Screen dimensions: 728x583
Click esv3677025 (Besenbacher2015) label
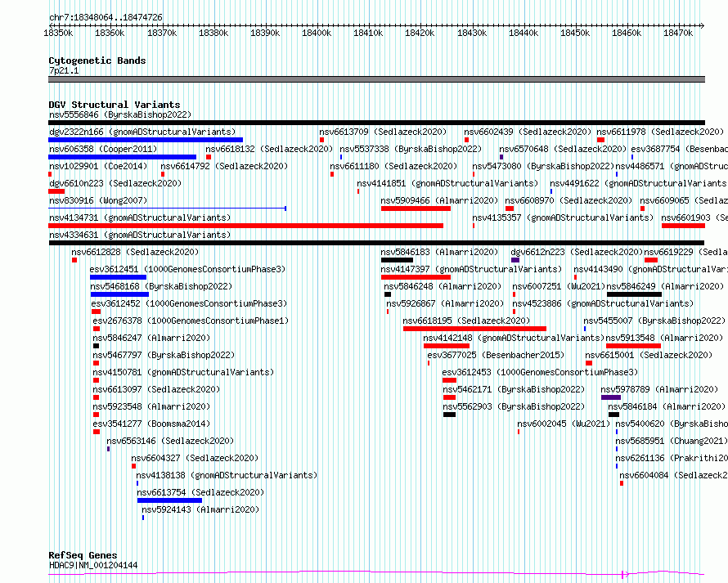coord(496,355)
